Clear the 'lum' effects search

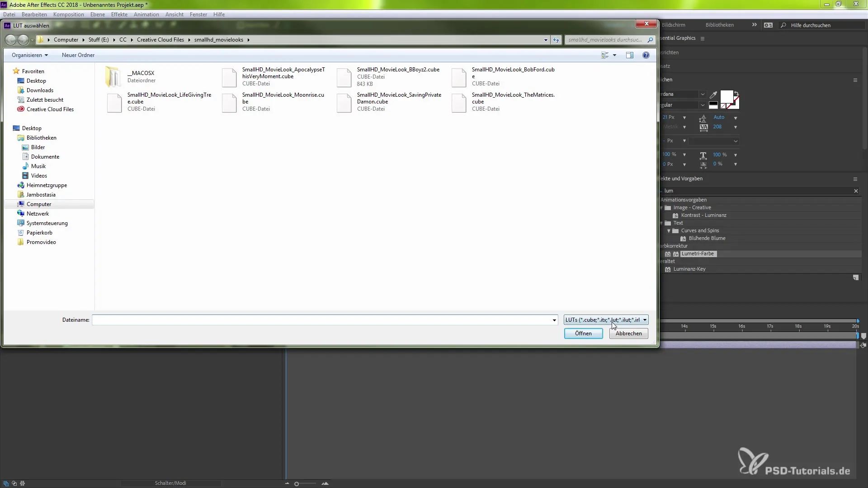point(856,191)
